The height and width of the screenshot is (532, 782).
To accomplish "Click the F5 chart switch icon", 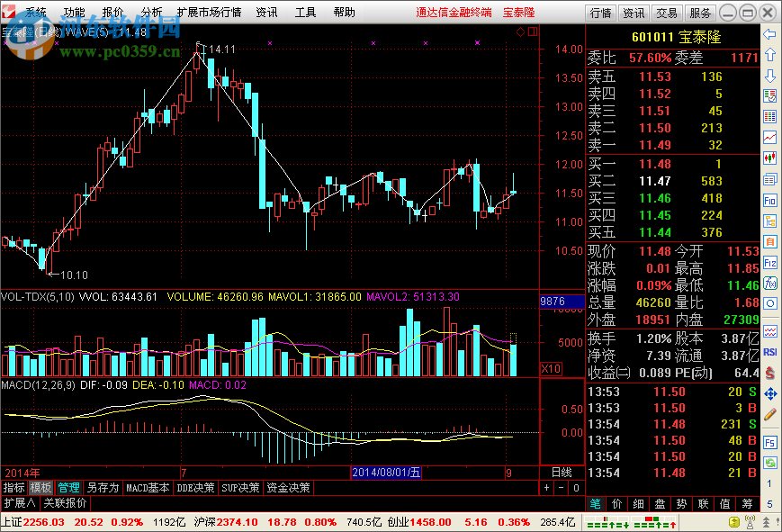I will coord(769,443).
